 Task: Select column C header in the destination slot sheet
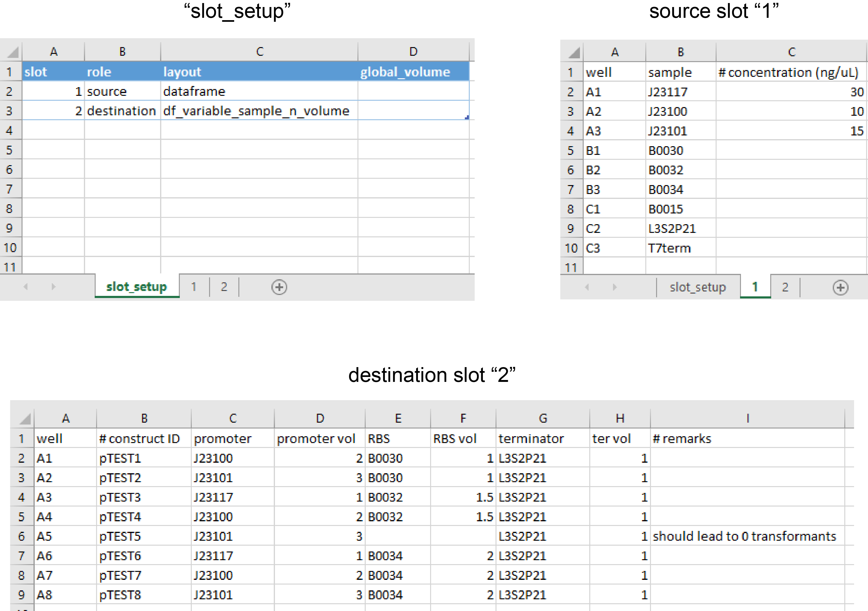click(x=233, y=418)
